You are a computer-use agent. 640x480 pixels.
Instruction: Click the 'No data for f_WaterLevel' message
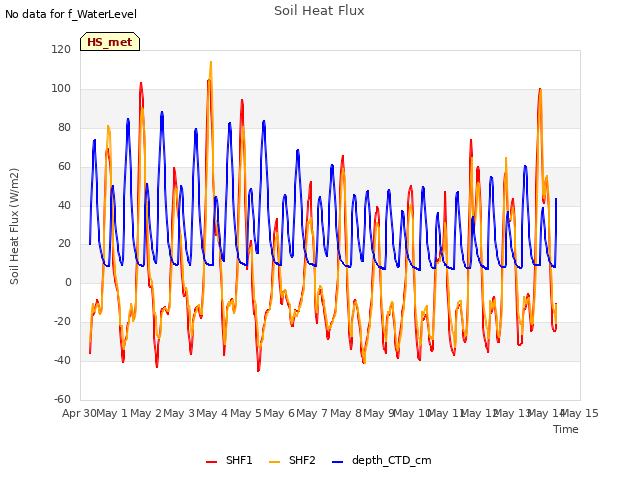[x=71, y=14]
